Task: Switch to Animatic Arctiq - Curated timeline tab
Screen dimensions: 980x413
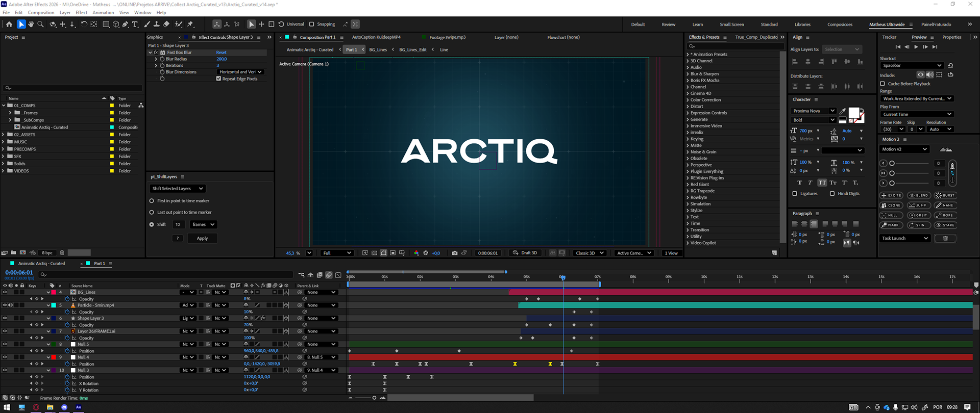Action: pos(42,264)
